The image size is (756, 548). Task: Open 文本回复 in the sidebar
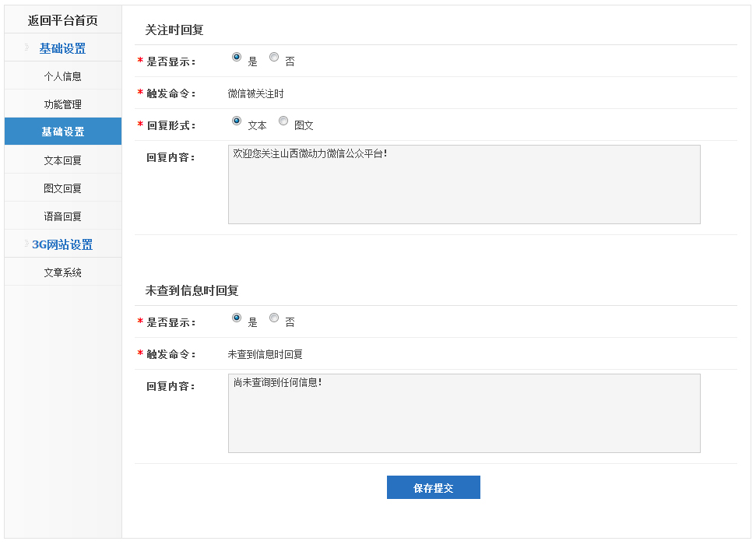62,160
